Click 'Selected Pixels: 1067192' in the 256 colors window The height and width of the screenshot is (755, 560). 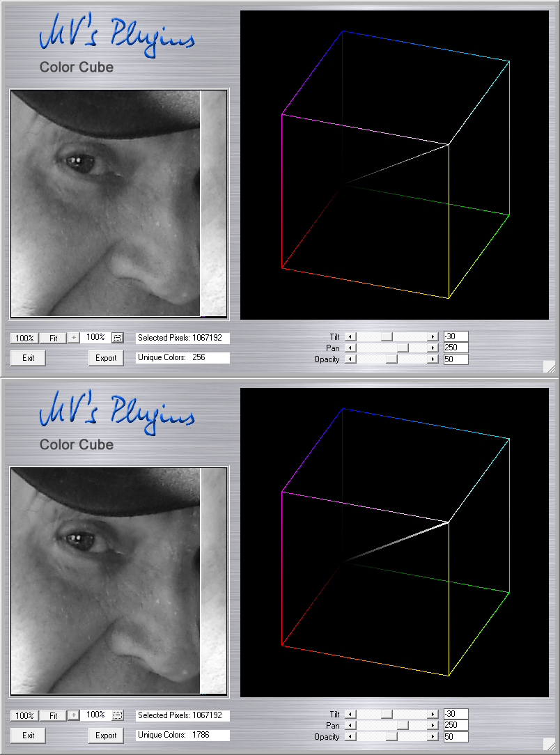coord(182,338)
